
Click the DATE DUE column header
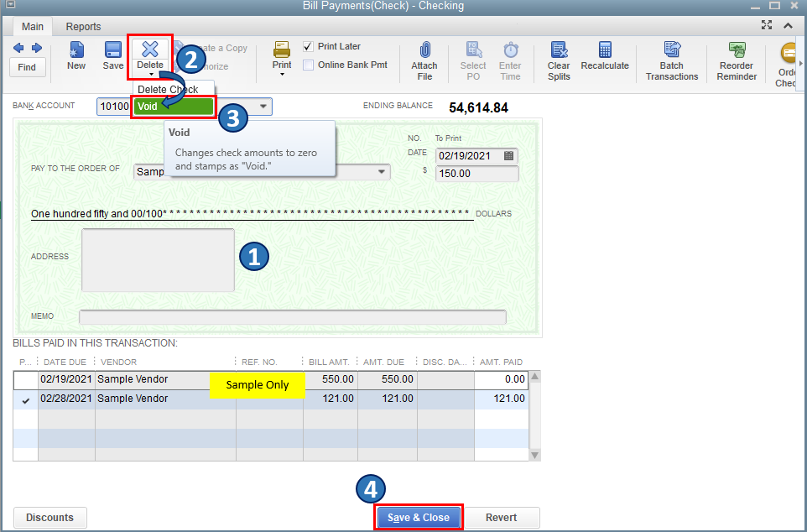pyautogui.click(x=65, y=362)
